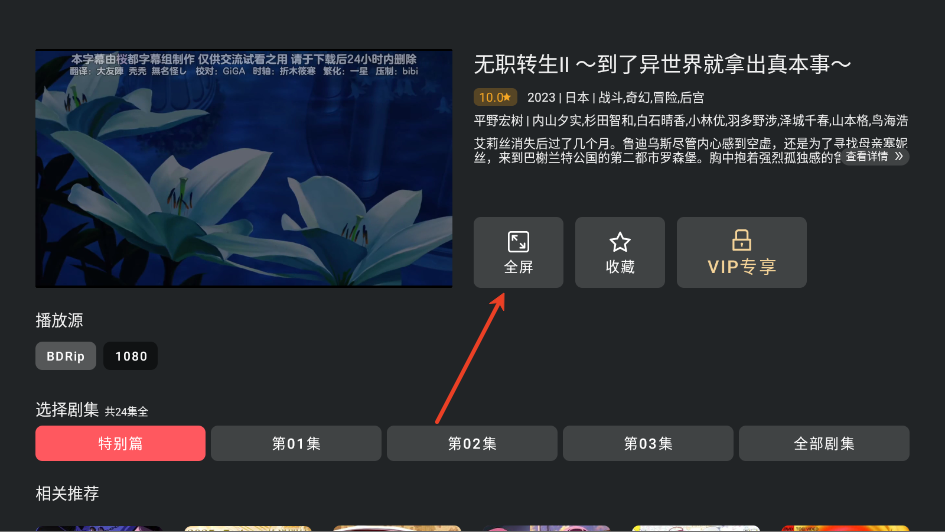Click the fullscreen expand icon
Image resolution: width=945 pixels, height=532 pixels.
point(518,242)
